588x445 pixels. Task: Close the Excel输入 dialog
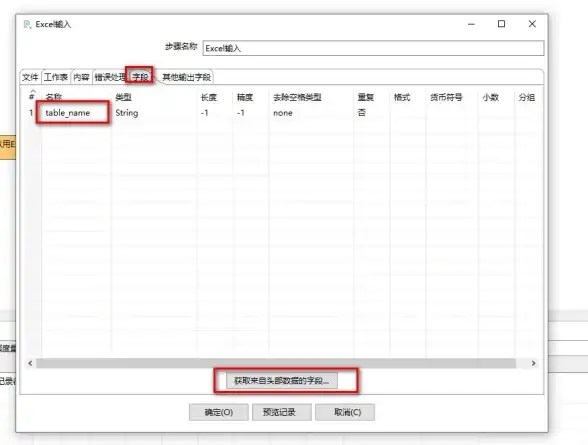(532, 24)
